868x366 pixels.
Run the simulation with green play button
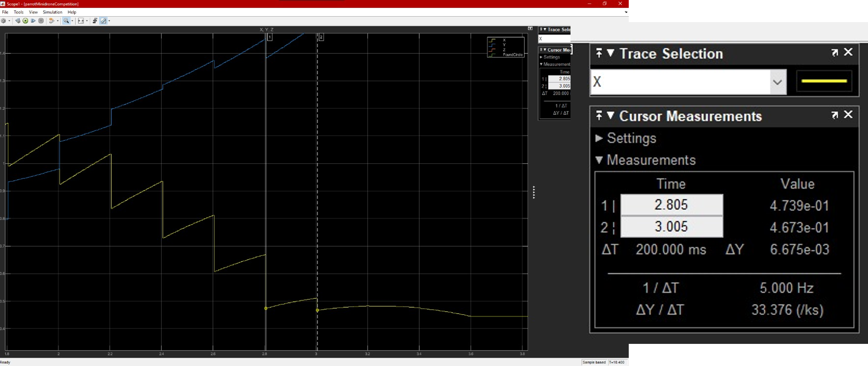pyautogui.click(x=25, y=21)
